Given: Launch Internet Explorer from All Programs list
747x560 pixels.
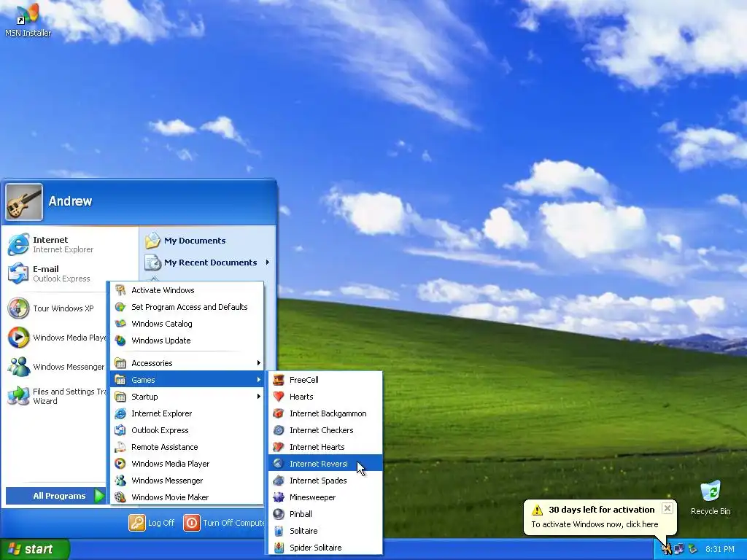Looking at the screenshot, I should (187, 413).
